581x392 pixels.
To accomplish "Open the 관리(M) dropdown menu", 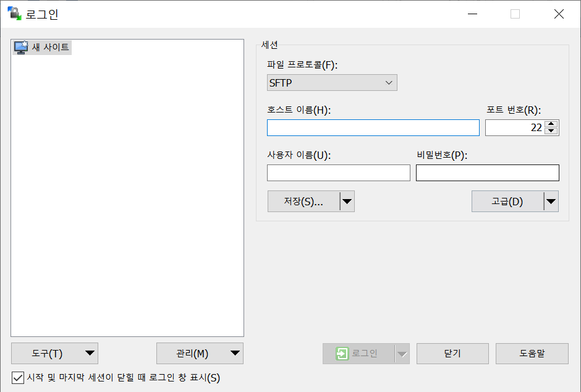I will (x=200, y=354).
